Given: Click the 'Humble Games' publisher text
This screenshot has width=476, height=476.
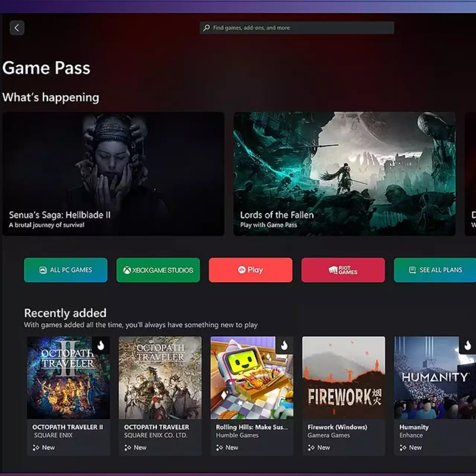Looking at the screenshot, I should pyautogui.click(x=237, y=435).
